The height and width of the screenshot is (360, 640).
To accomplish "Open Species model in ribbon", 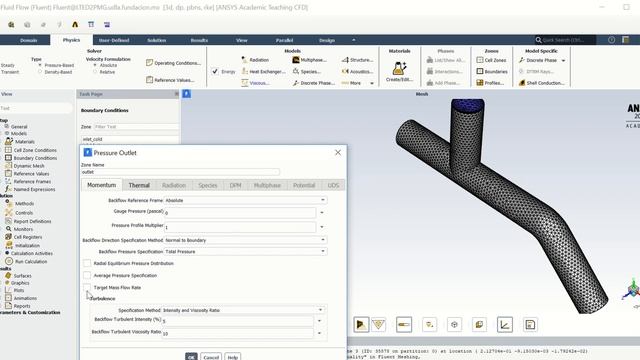I will (307, 71).
